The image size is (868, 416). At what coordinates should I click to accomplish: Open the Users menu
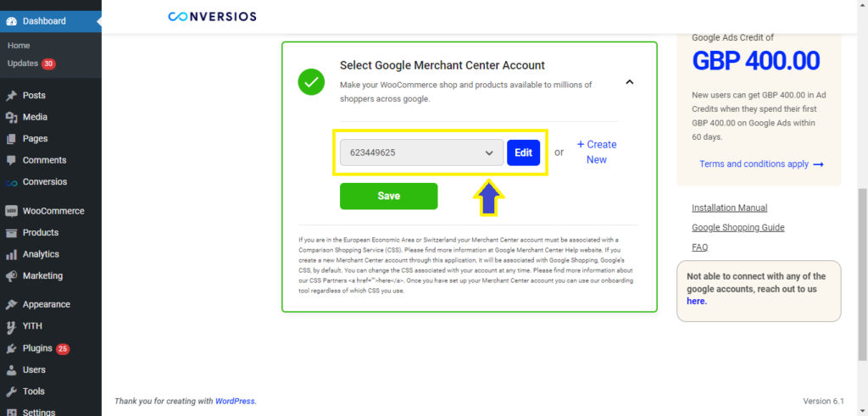click(x=51, y=370)
